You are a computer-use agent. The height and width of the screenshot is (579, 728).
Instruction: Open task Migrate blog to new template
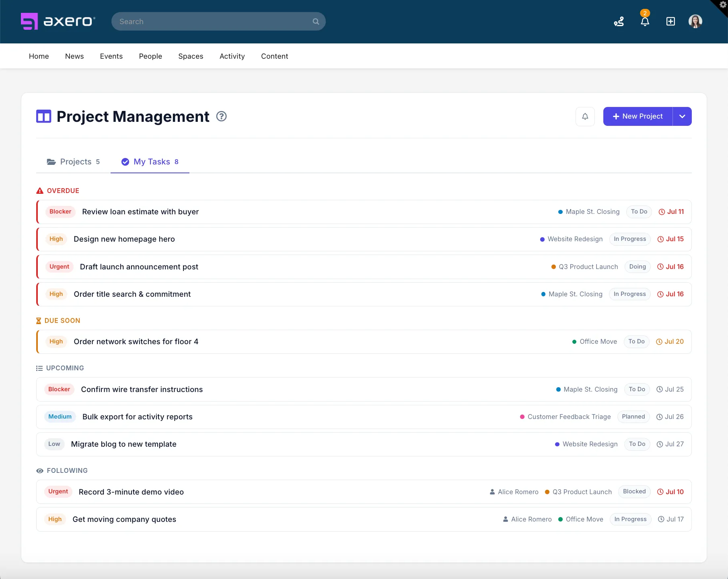pos(124,444)
